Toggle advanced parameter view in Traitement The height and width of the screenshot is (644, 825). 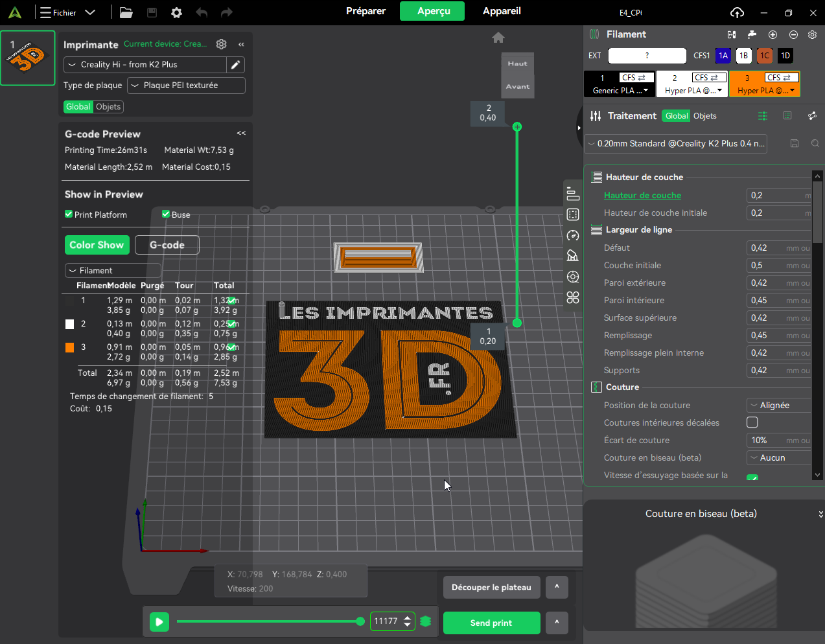(763, 116)
